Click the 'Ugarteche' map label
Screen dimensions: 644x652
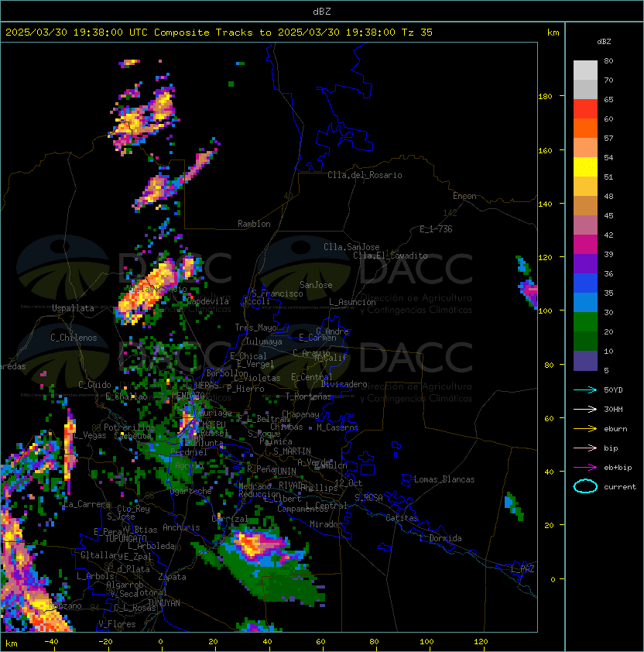coord(191,492)
